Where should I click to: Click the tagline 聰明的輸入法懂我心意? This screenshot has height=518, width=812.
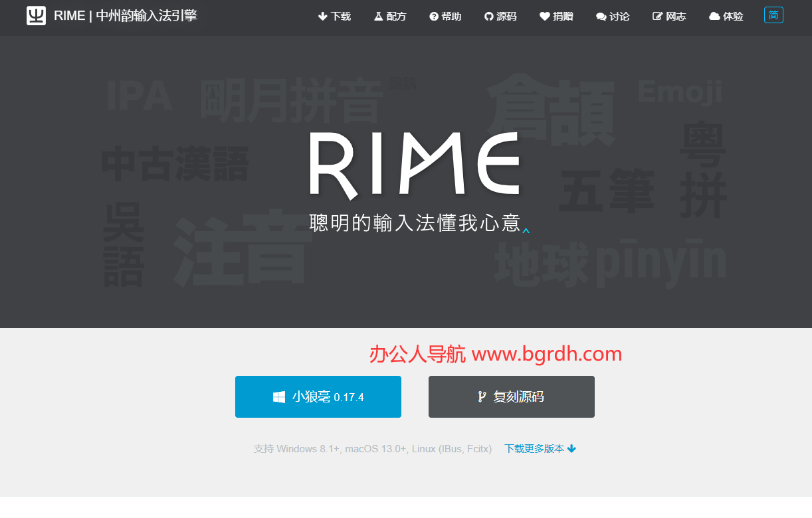click(x=415, y=223)
